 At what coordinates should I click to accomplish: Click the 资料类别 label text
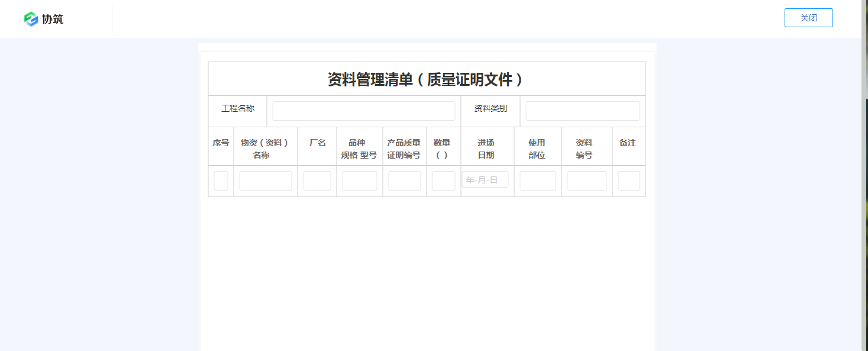[x=489, y=108]
